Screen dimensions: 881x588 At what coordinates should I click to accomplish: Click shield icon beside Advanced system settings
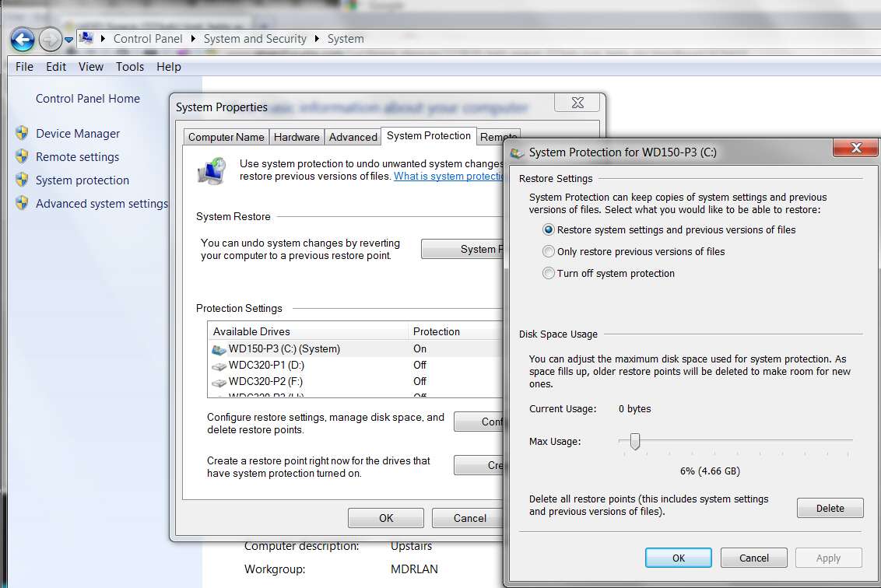click(x=22, y=203)
